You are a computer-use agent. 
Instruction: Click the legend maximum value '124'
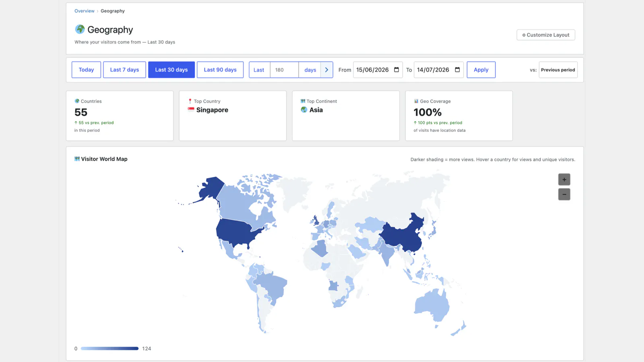[147, 349]
